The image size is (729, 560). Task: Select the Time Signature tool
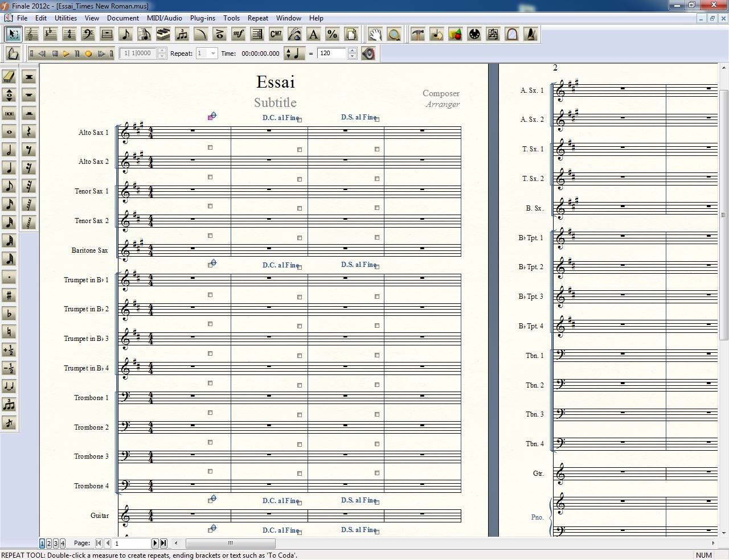(69, 34)
